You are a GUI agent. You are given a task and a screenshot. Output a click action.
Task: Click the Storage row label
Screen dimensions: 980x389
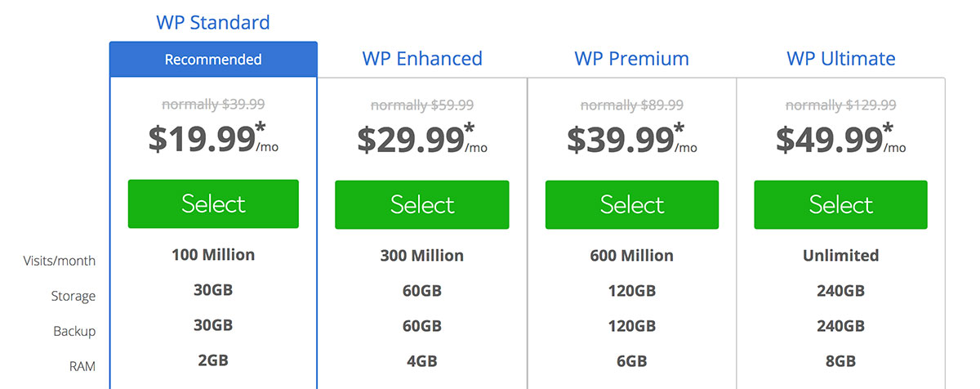pyautogui.click(x=73, y=297)
